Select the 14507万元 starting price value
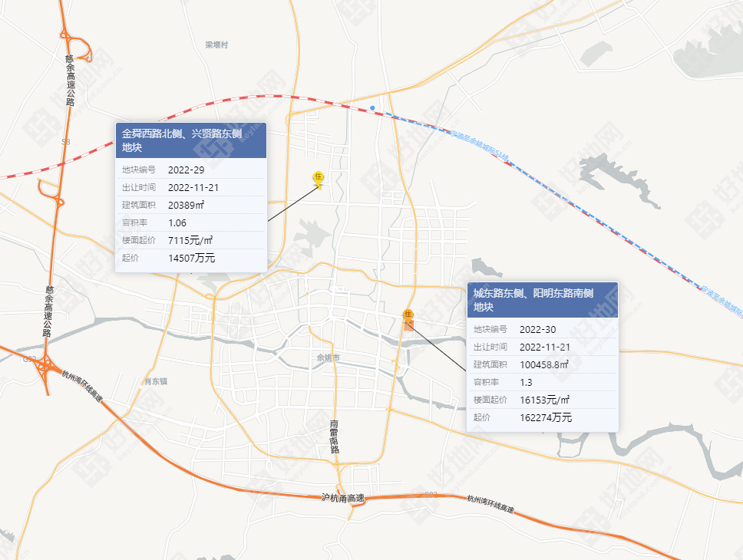The width and height of the screenshot is (743, 560). click(x=191, y=258)
